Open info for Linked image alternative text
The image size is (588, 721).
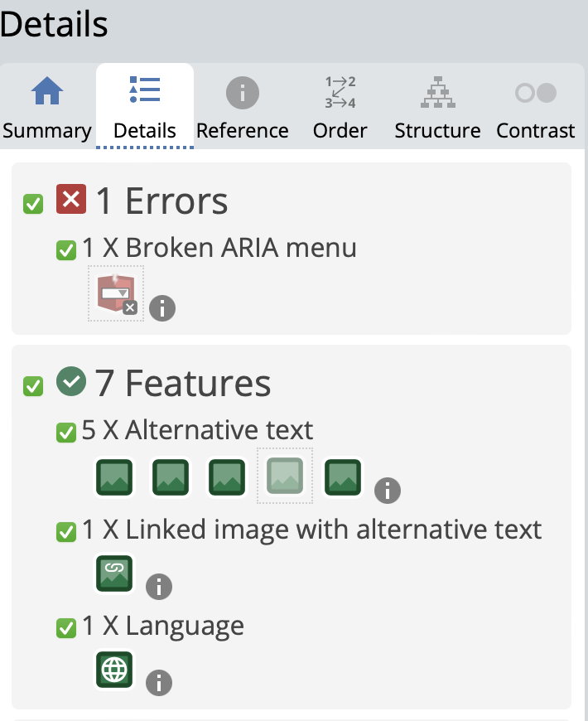(x=159, y=587)
